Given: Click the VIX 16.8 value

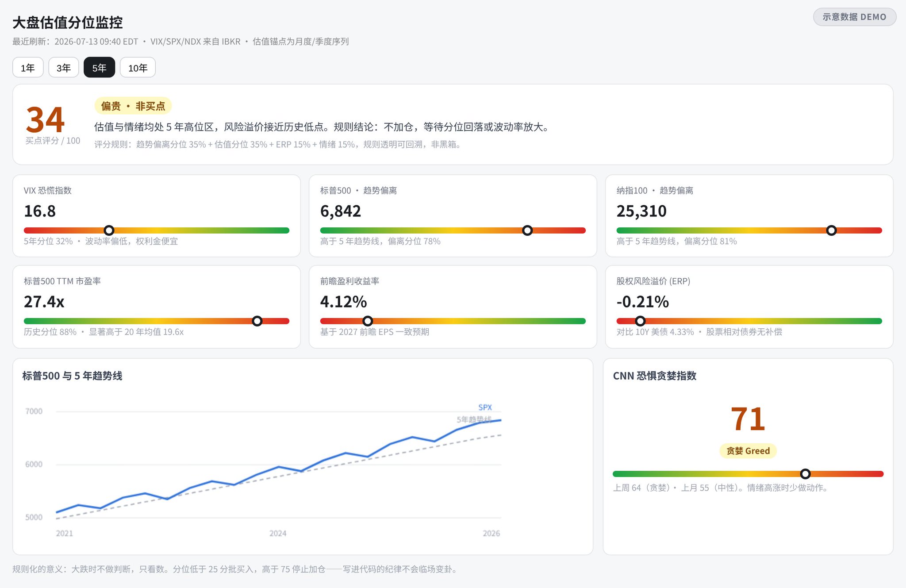Looking at the screenshot, I should point(40,211).
